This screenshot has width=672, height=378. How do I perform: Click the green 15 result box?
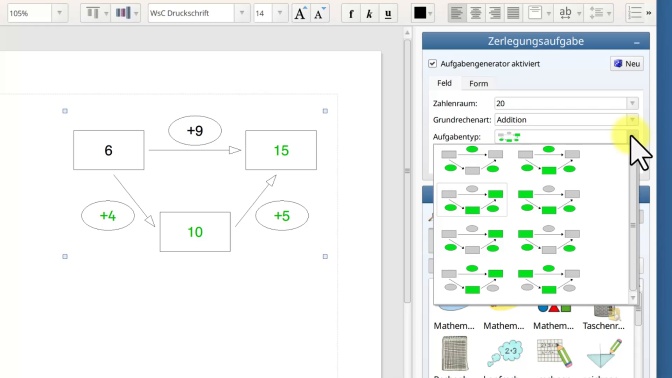281,150
